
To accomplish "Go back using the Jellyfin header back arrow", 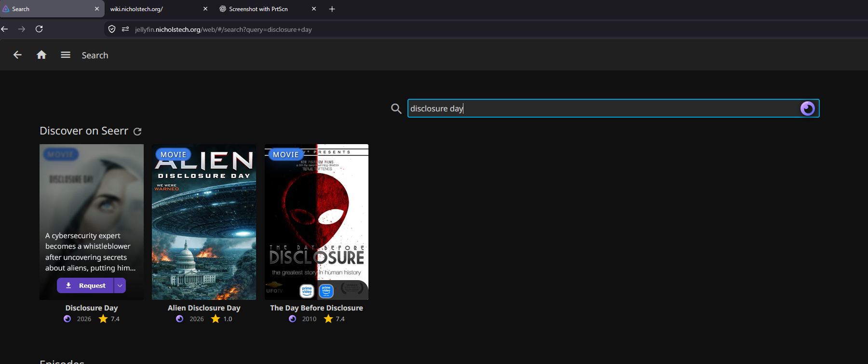I will pos(17,55).
